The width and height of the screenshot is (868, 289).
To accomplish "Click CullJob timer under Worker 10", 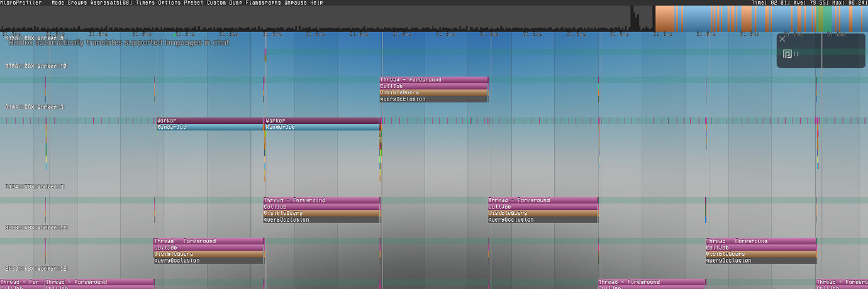I will click(433, 86).
